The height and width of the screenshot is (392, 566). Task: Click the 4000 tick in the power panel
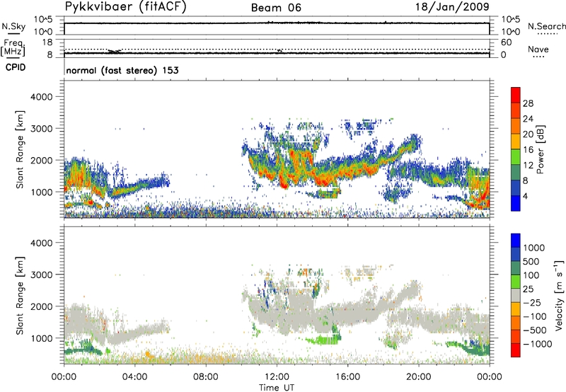tap(42, 97)
